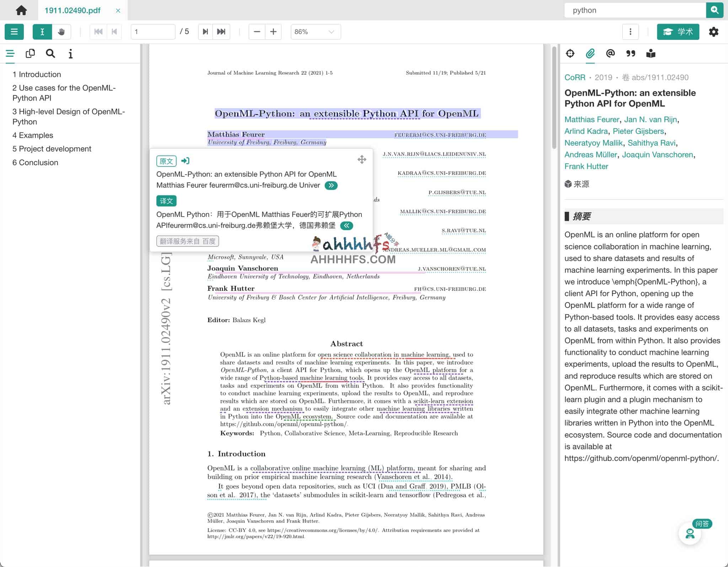Open document search in the sidebar
This screenshot has width=728, height=567.
tap(50, 53)
